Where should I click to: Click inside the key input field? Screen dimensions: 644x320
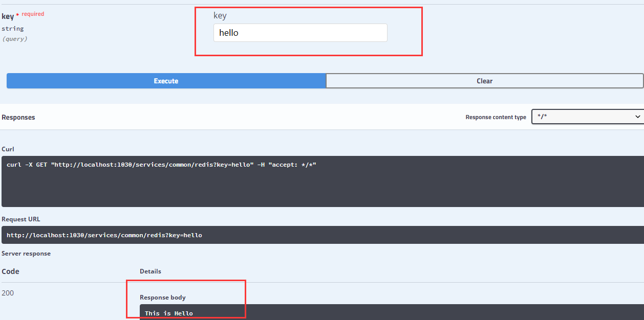(x=300, y=32)
